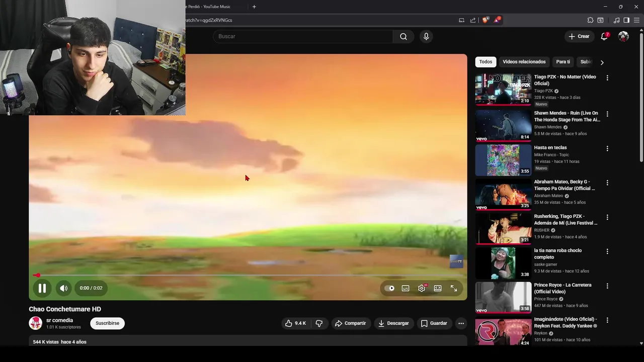Click the video title Chao Conchetumare HD

click(x=65, y=309)
